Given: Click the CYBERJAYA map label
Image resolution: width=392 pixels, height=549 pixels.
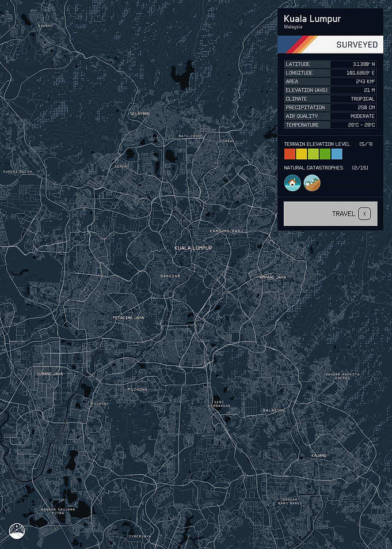Looking at the screenshot, I should [140, 536].
